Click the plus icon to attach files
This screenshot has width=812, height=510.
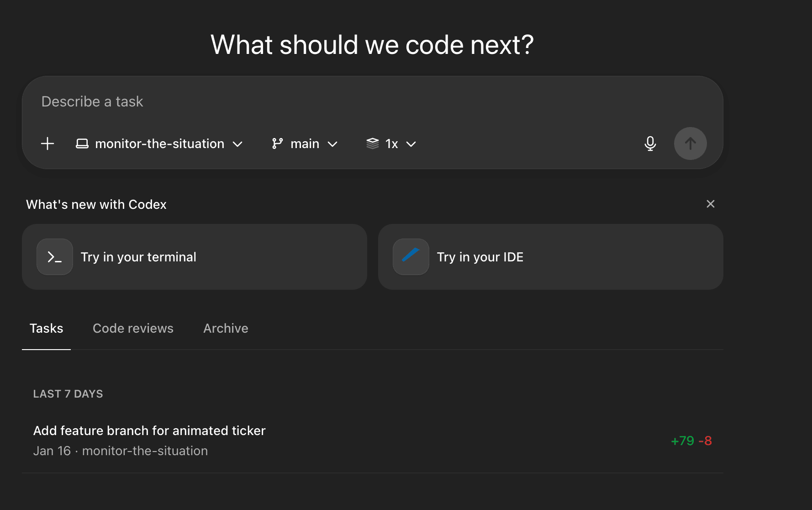tap(47, 143)
